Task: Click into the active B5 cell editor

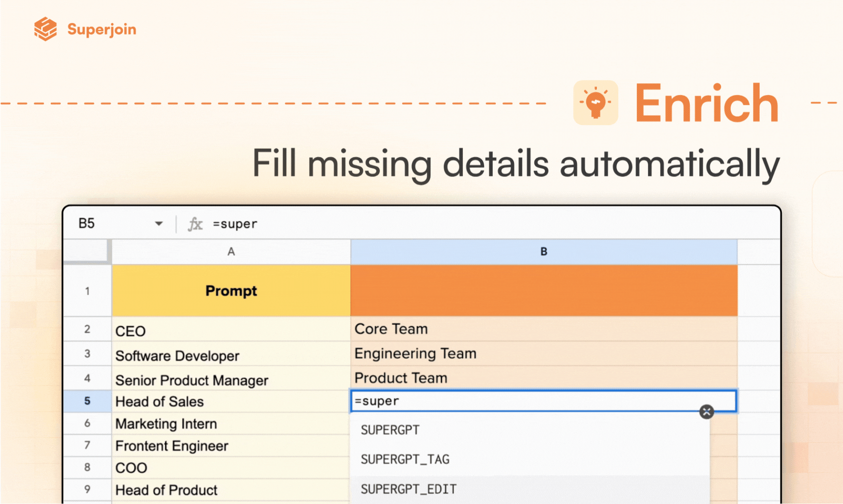Action: pyautogui.click(x=543, y=401)
